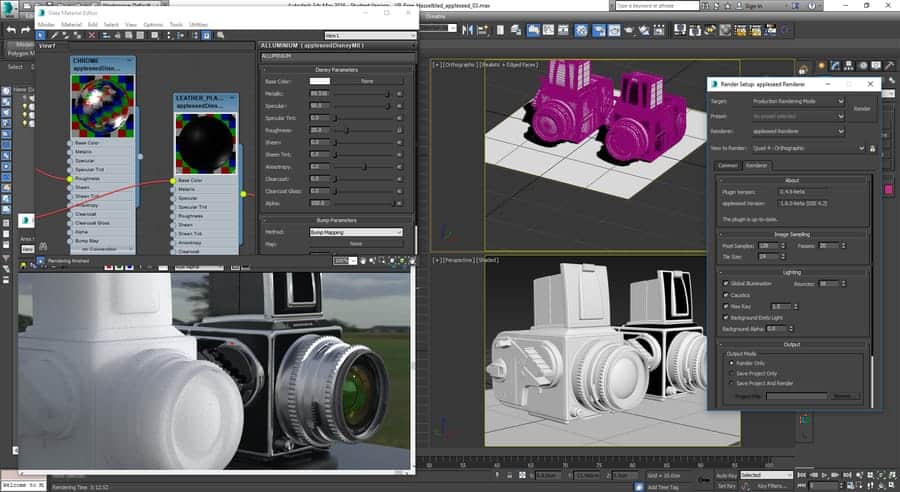Open the Utilities hammer command panel tab
900x492 pixels.
pyautogui.click(x=890, y=67)
